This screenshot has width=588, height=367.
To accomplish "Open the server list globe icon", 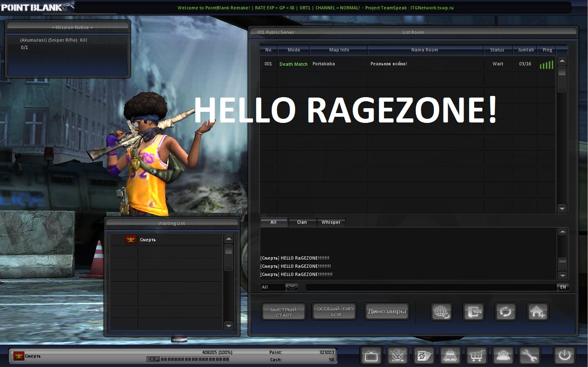I will (x=442, y=312).
